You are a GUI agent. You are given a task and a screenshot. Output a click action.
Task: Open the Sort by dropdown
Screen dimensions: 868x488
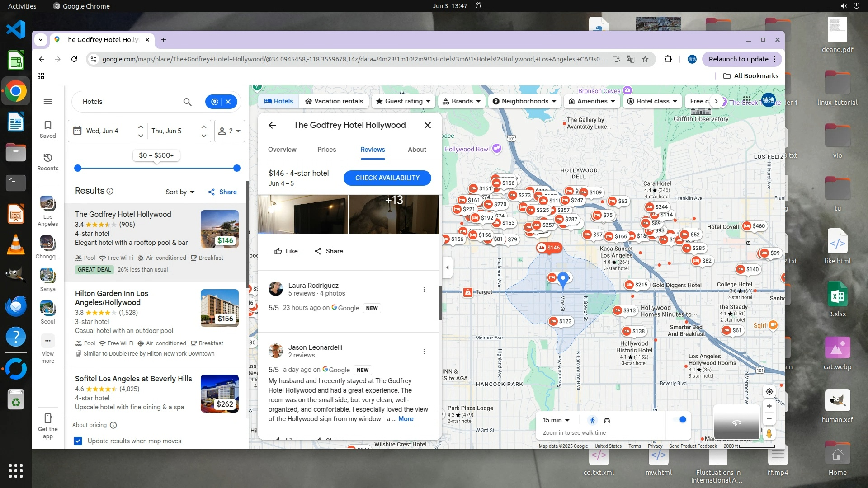click(180, 192)
